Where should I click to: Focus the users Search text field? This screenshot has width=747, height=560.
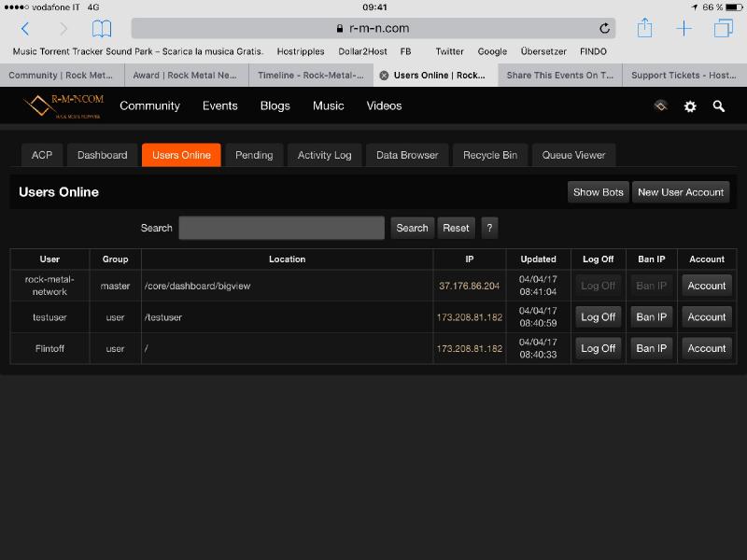coord(282,228)
